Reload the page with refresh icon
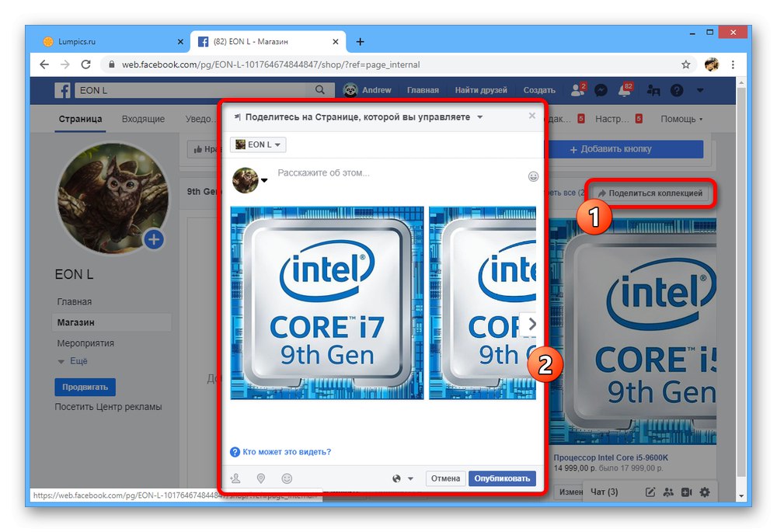This screenshot has height=532, width=777. click(85, 64)
